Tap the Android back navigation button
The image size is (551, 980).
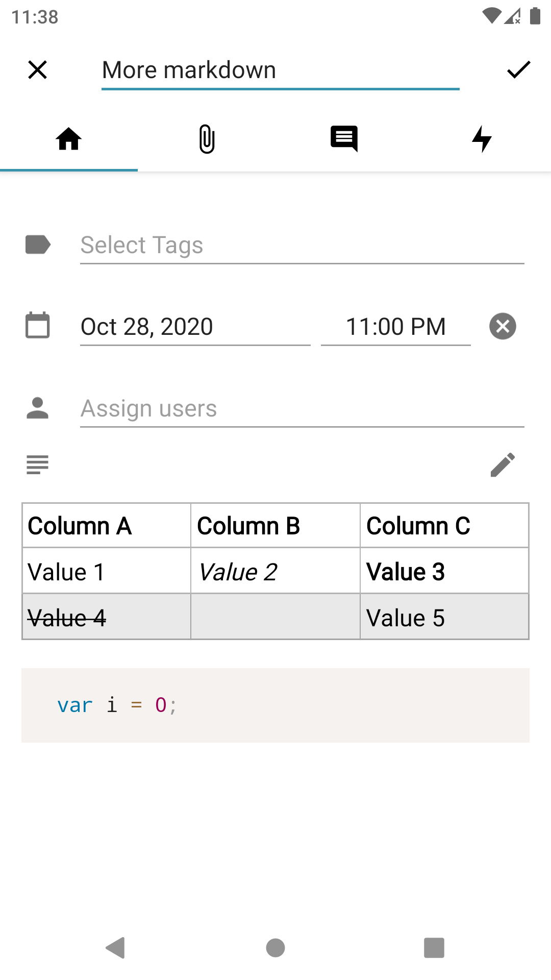coord(116,948)
